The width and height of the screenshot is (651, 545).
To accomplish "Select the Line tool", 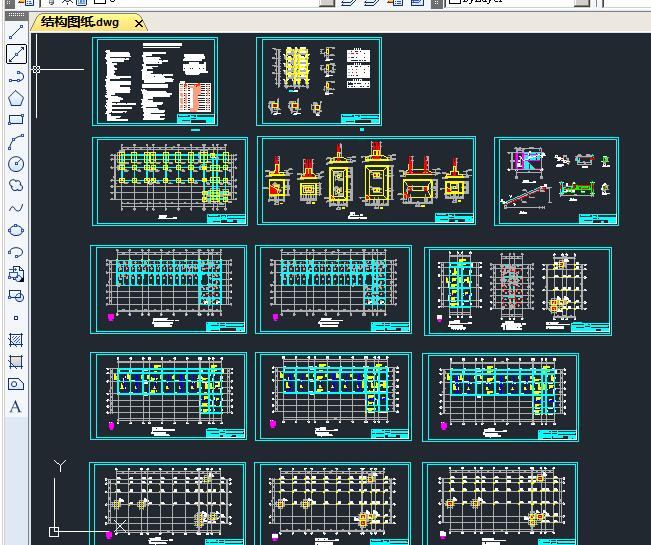I will tap(16, 32).
